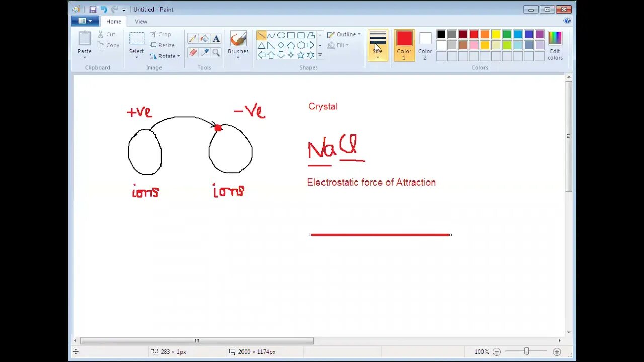Choose the Left arrow shape
The height and width of the screenshot is (362, 644).
point(261,55)
